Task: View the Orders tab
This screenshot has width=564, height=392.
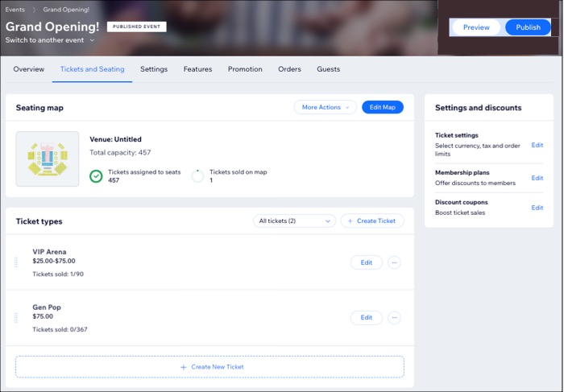Action: click(289, 69)
